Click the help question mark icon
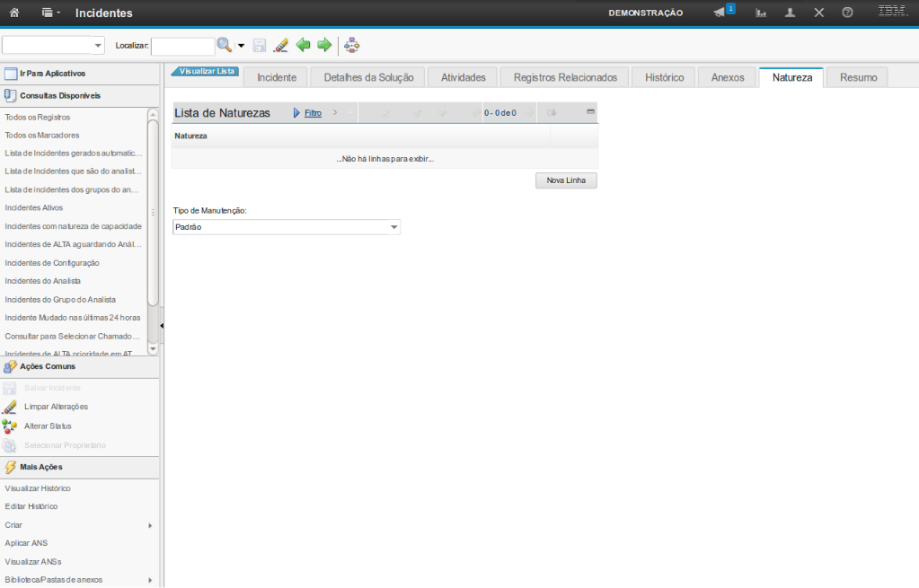Screen dimensions: 919x588 click(x=847, y=13)
